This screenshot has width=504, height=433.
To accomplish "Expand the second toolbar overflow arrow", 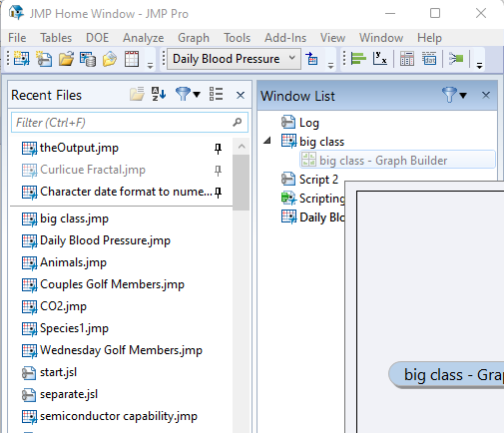I will click(330, 65).
